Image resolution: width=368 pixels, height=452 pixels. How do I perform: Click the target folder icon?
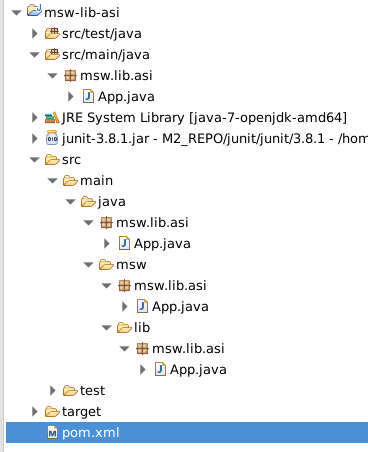(52, 412)
